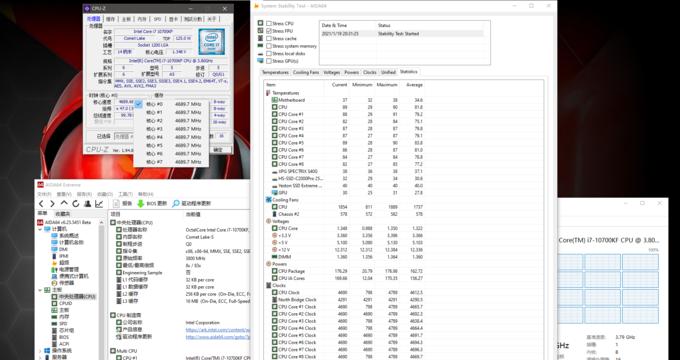Image resolution: width=680 pixels, height=360 pixels.
Task: Switch to the Cooling Fans tab
Action: point(306,72)
